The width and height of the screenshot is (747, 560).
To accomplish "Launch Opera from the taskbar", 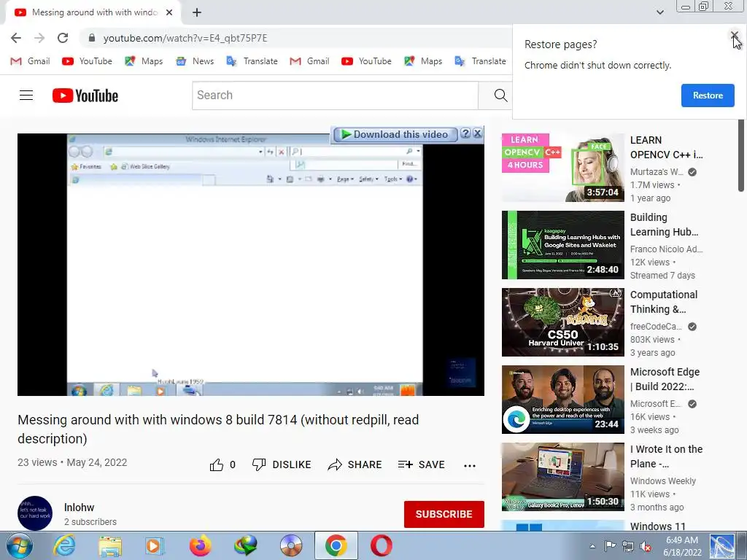I will coord(381,545).
